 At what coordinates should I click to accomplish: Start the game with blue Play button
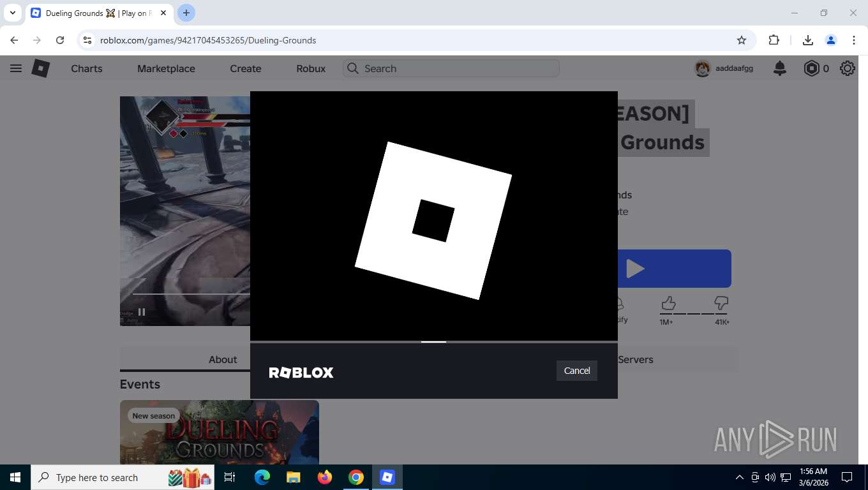(674, 269)
